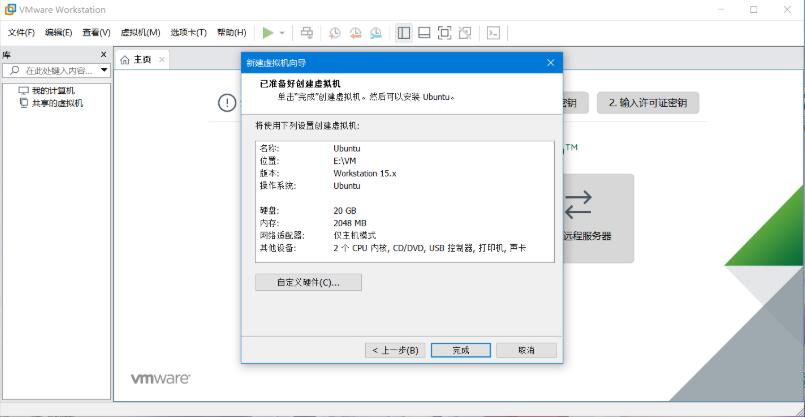Click the 完成 finish button
Screen dimensions: 805x417
click(461, 350)
